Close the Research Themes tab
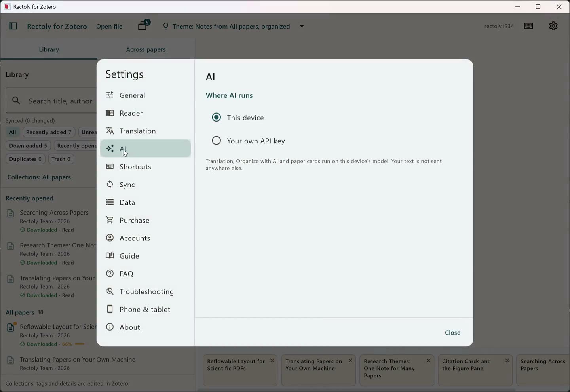This screenshot has width=570, height=392. click(x=429, y=360)
